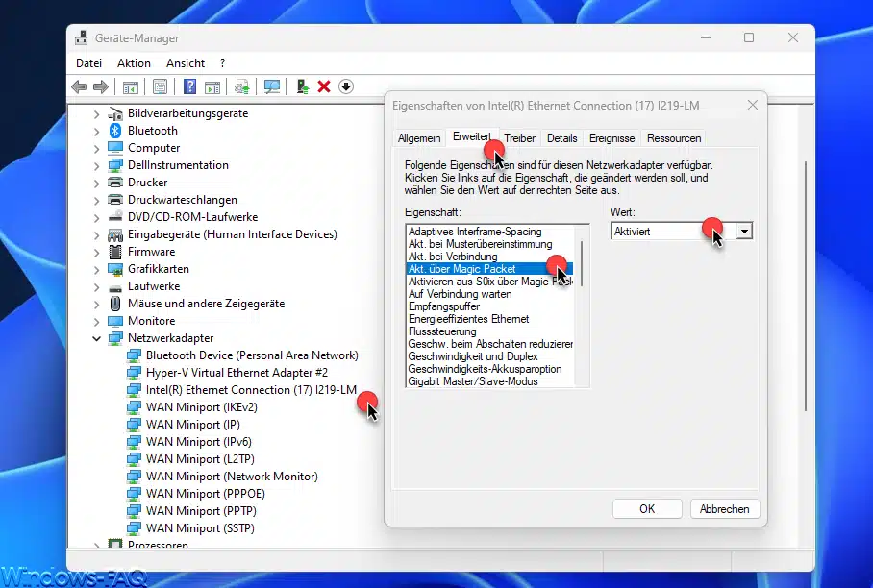This screenshot has height=588, width=873.
Task: Click the Firmware chip icon
Action: click(115, 252)
